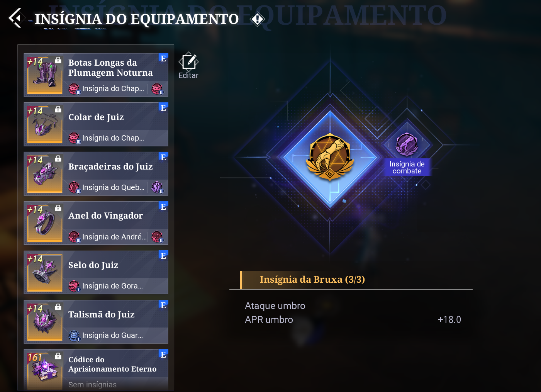Select Códice do Aprisionamento Eterno entry
541x392 pixels.
pos(96,370)
